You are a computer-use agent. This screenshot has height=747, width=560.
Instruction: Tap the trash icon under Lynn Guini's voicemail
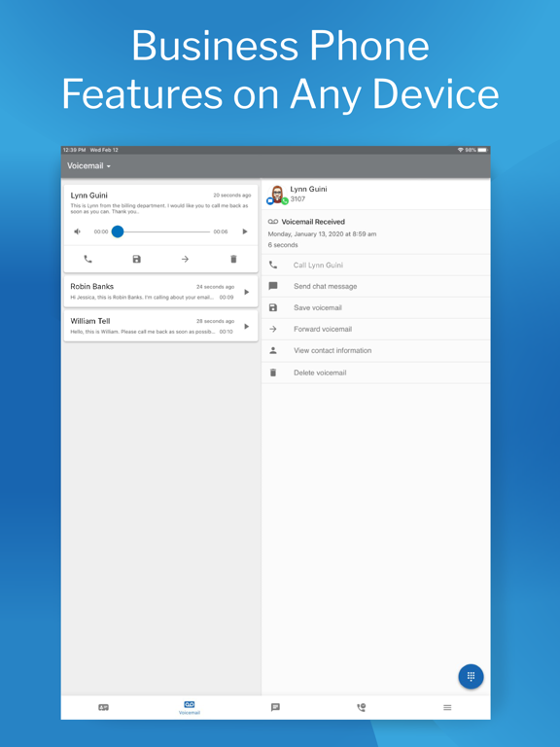point(233,259)
